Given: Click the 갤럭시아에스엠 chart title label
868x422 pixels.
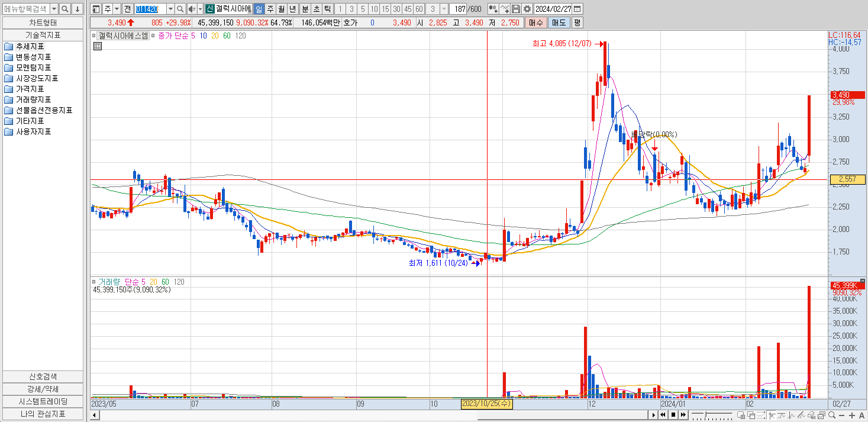Looking at the screenshot, I should click(123, 36).
